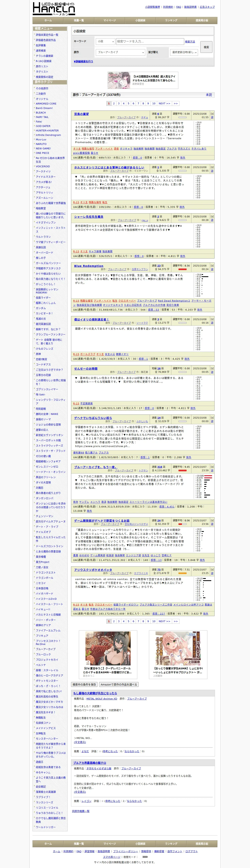The height and width of the screenshot is (868, 250).
Task: Click the 除外 link for せんせーのお時間
Action: 193,408
